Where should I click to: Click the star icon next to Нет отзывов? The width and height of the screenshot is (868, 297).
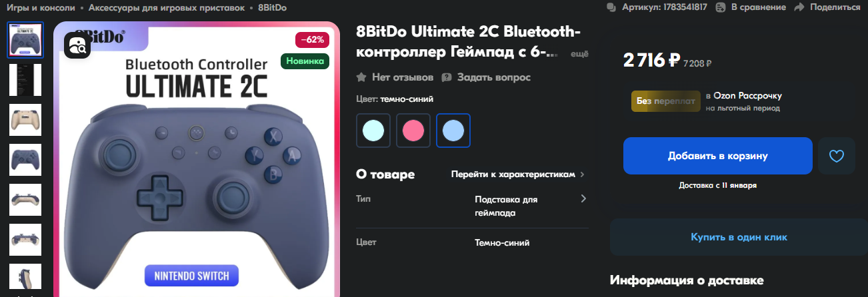(361, 77)
